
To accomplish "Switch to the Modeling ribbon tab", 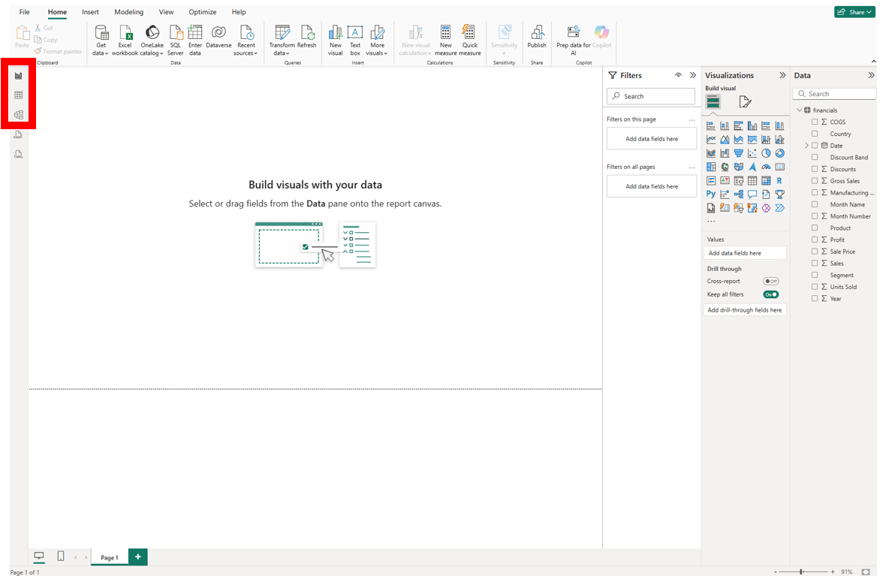I will point(129,12).
